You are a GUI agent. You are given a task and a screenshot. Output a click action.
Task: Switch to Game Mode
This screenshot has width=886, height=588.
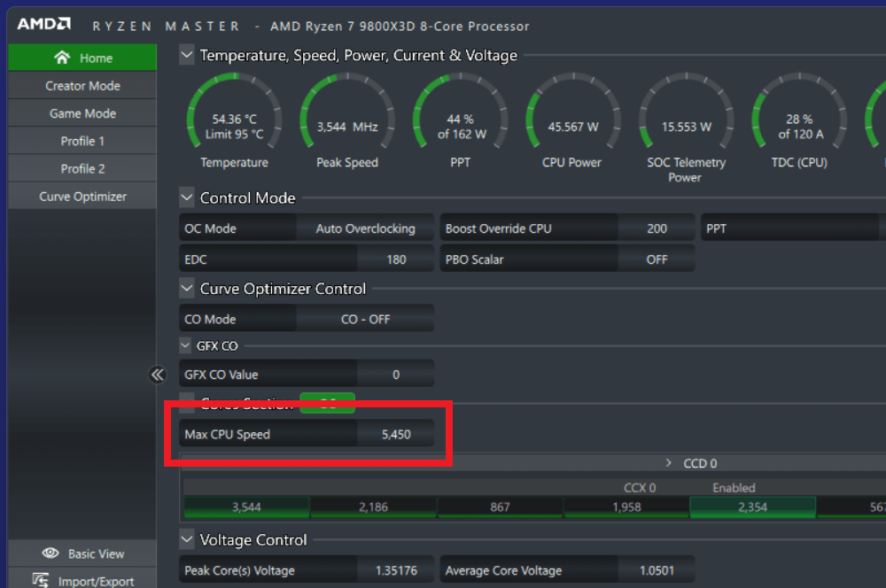pyautogui.click(x=82, y=113)
